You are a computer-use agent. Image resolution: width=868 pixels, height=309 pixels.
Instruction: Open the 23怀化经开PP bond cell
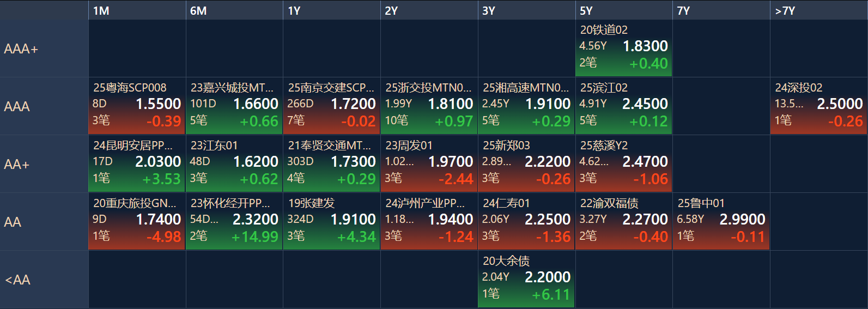click(234, 222)
